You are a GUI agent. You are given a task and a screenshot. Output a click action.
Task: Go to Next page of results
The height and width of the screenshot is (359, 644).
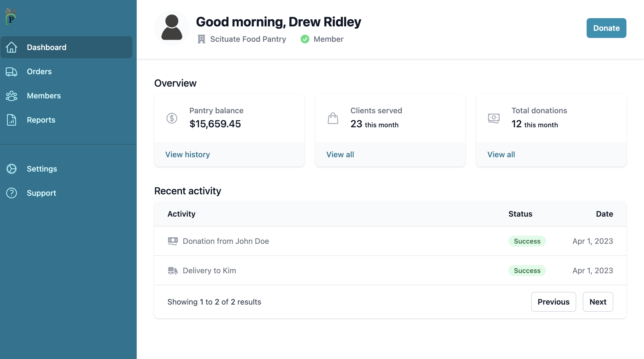point(598,302)
